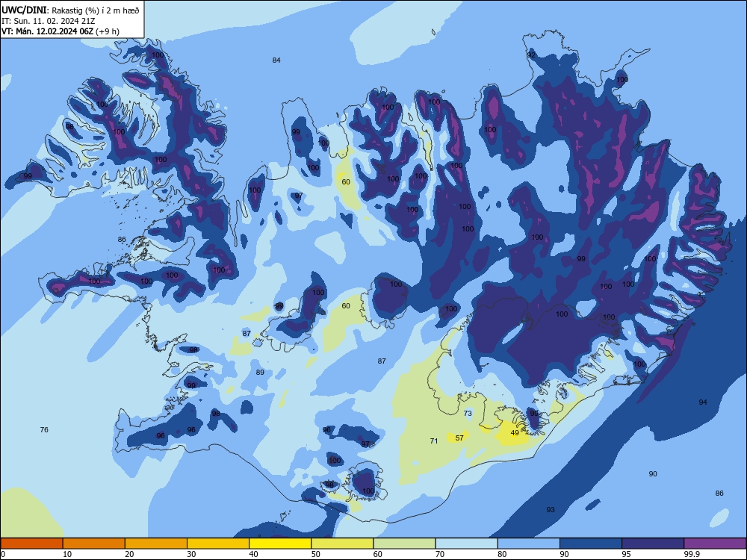747x560 pixels.
Task: Click the '92' humidity value in the northeast
Action: tap(531, 55)
